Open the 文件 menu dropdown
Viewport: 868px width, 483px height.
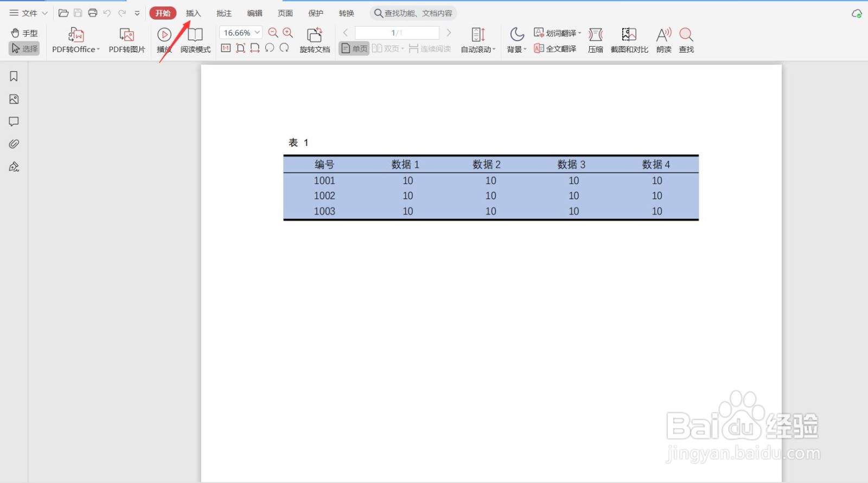click(x=29, y=13)
